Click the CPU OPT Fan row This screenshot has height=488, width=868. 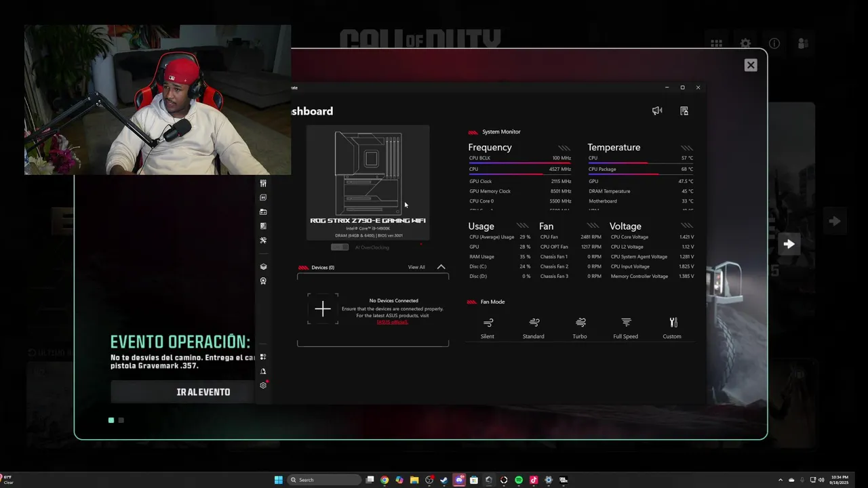(x=570, y=247)
